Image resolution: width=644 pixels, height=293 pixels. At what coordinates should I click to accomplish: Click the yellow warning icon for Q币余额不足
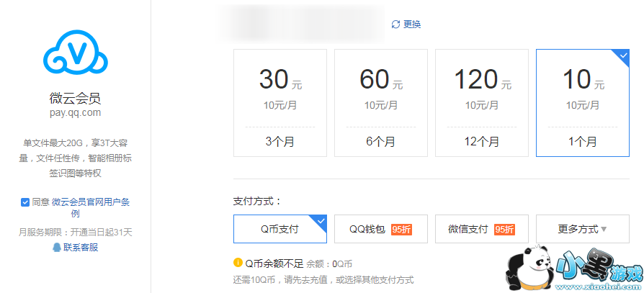[x=238, y=263]
